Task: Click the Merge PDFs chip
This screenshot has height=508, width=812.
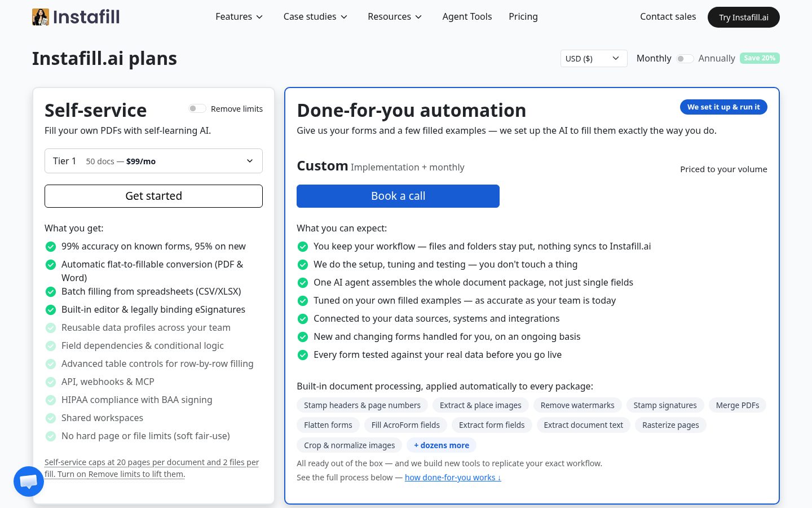Action: [738, 405]
